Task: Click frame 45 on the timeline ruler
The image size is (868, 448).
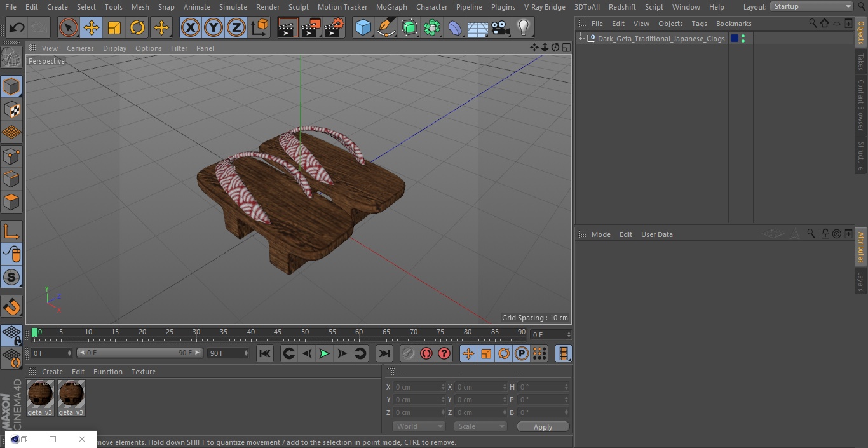Action: point(278,332)
